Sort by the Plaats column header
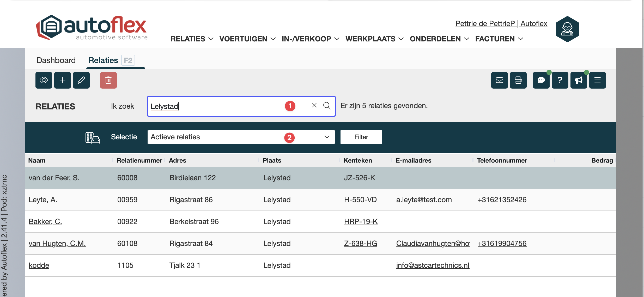This screenshot has width=644, height=297. pos(272,160)
